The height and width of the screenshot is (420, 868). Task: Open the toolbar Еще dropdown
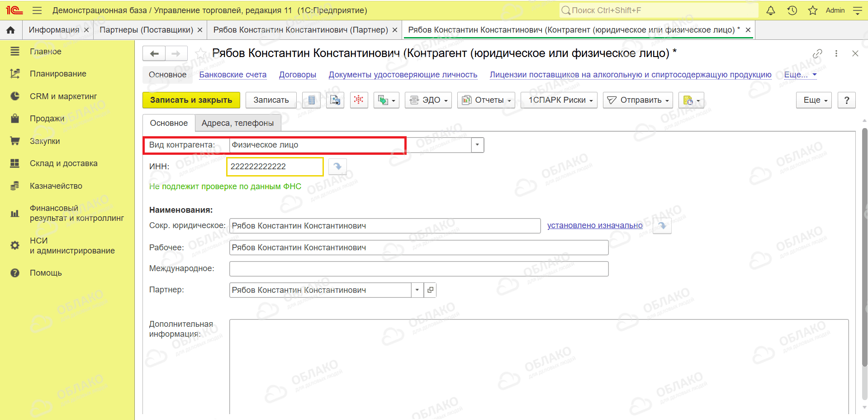click(814, 100)
